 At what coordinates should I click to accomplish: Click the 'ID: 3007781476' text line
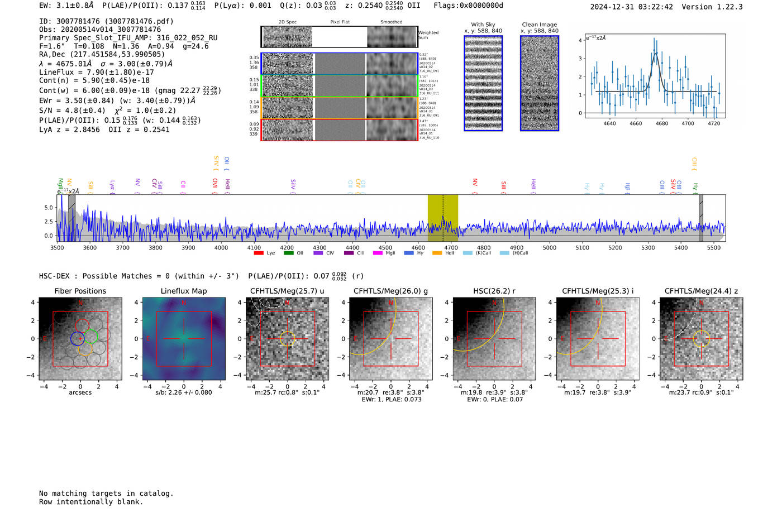pos(106,21)
